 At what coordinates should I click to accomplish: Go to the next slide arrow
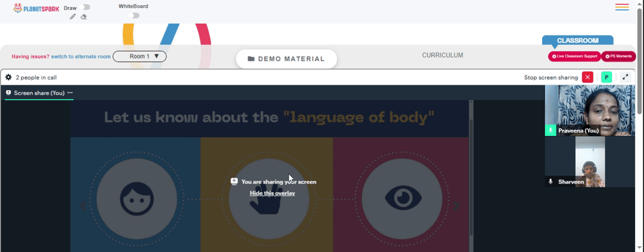457,206
